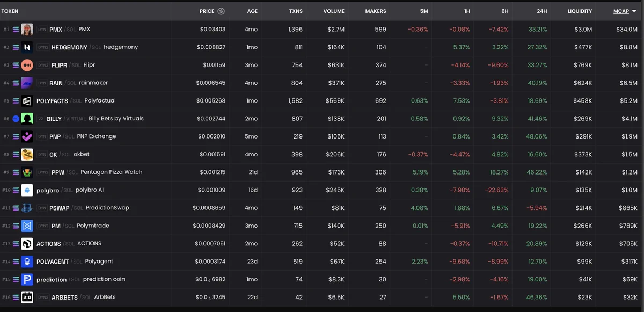Click the POLYAGENT robot token logo

pyautogui.click(x=27, y=262)
